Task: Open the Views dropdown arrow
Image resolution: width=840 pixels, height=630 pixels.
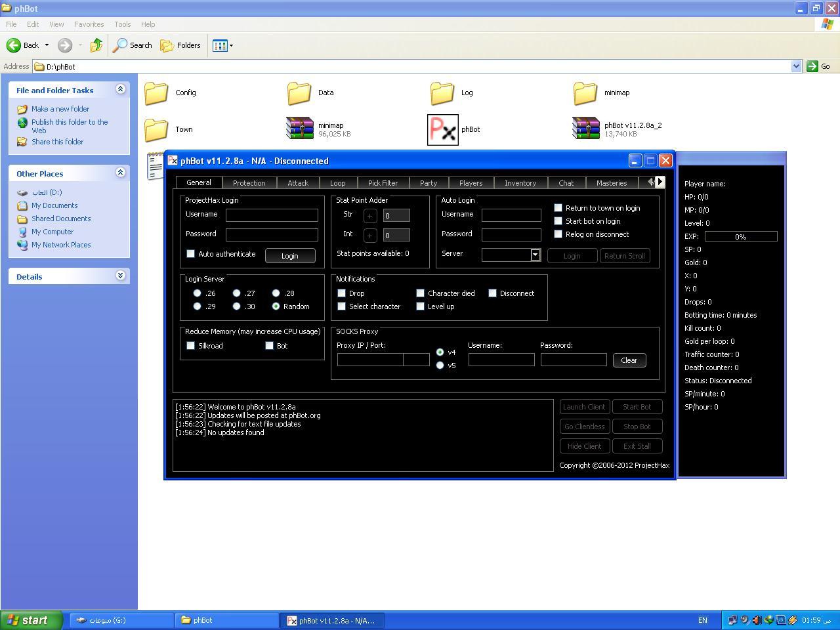Action: pyautogui.click(x=231, y=45)
